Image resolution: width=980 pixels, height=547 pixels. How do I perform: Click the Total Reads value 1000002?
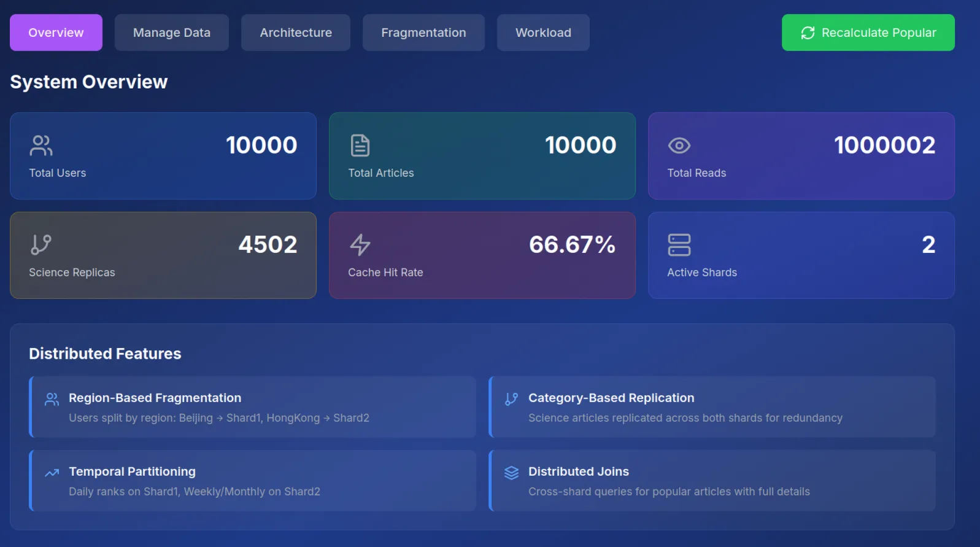point(885,145)
